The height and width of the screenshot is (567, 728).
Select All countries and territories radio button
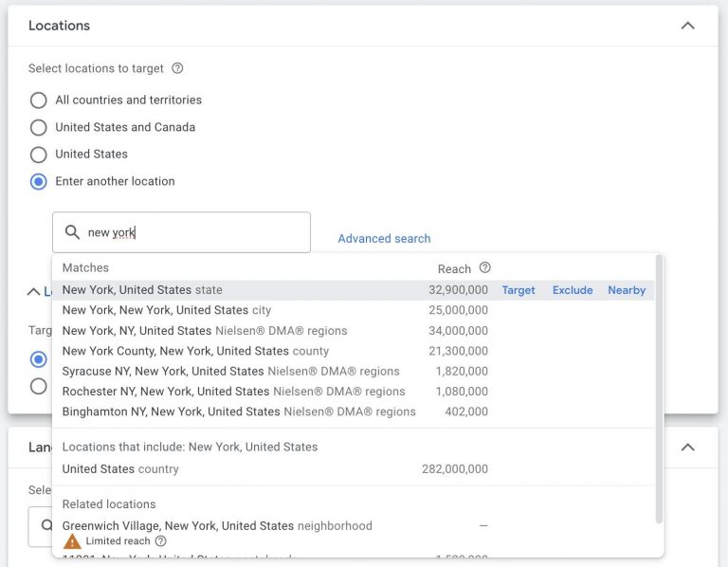pos(39,100)
